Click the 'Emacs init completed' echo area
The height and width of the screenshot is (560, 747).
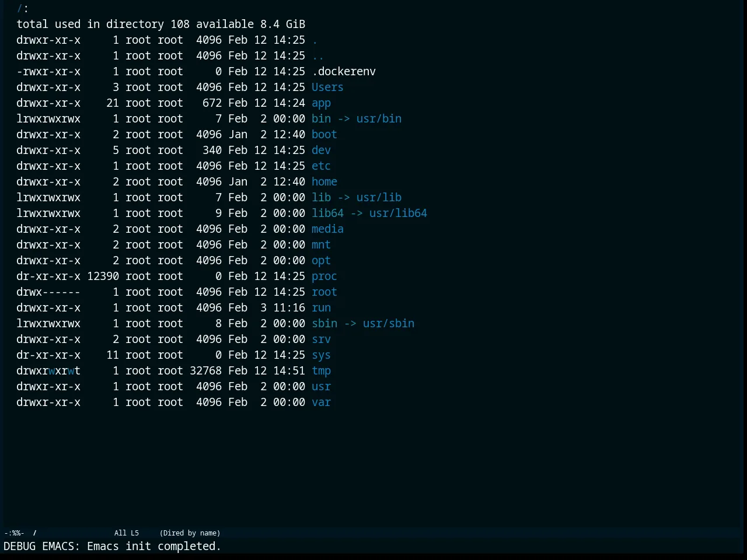point(113,547)
